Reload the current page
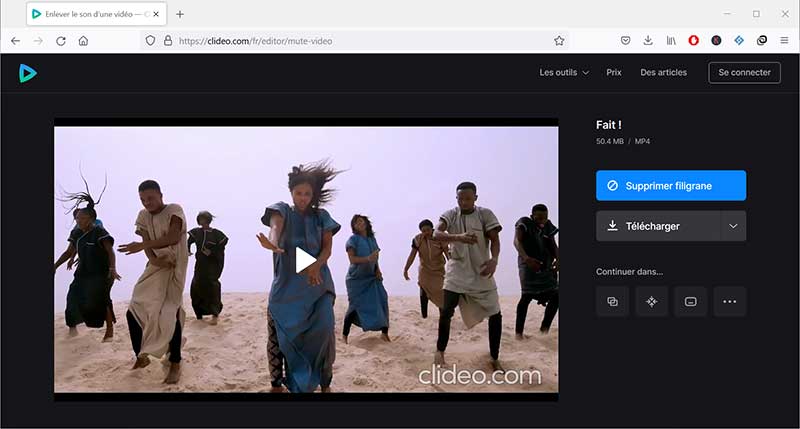Viewport: 800px width, 429px height. 61,41
